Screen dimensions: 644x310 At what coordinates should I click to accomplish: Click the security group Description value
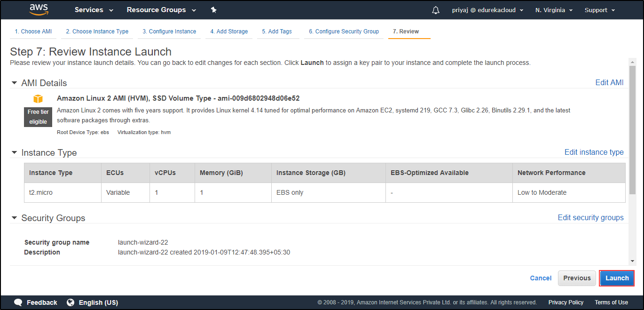(204, 252)
